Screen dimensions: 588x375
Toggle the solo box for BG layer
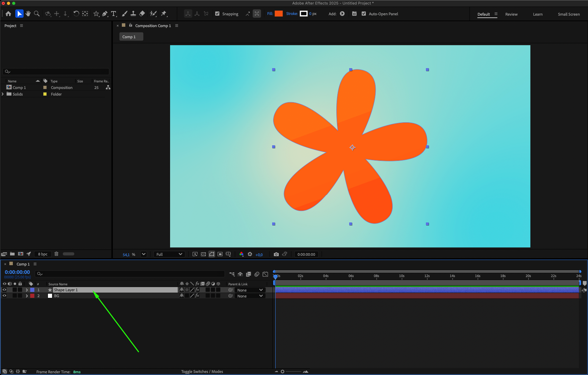pos(15,296)
